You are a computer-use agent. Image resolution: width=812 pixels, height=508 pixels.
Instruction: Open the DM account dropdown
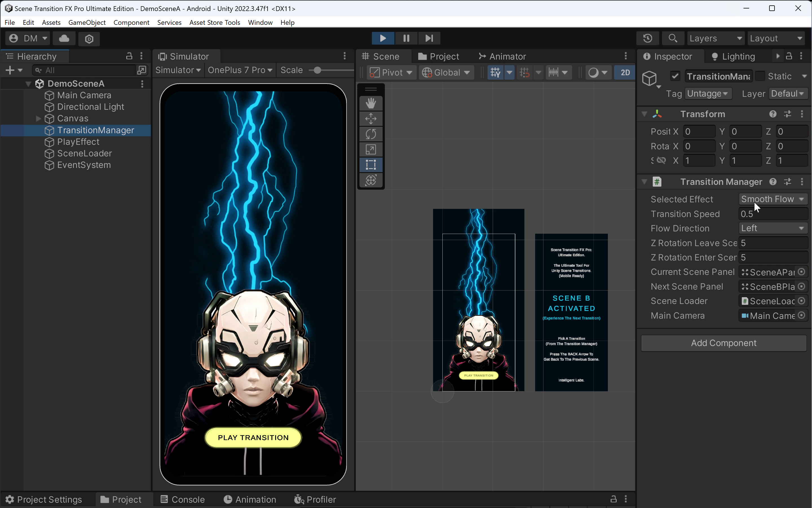(x=28, y=38)
